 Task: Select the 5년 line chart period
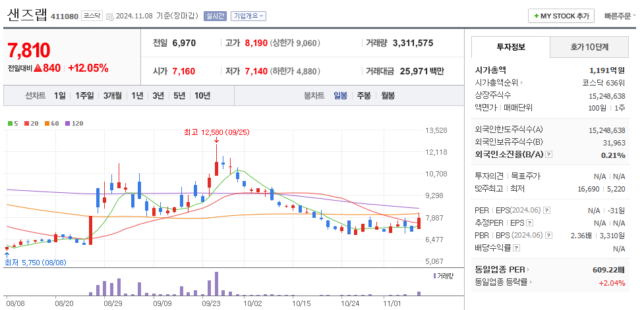tap(179, 95)
